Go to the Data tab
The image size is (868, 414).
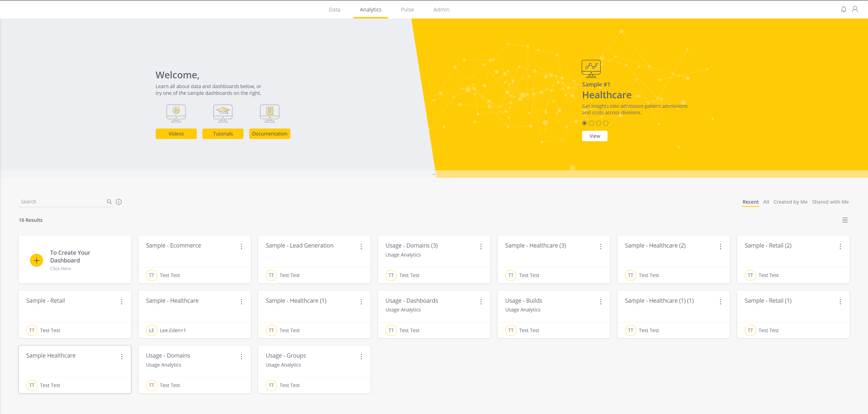334,9
